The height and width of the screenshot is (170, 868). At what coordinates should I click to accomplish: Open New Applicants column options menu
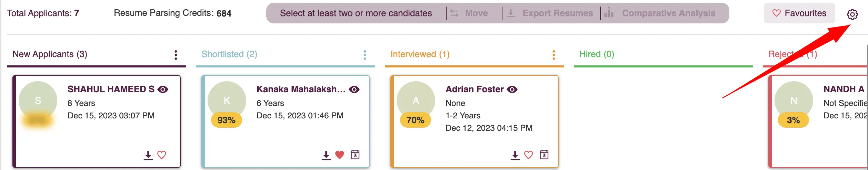tap(176, 55)
